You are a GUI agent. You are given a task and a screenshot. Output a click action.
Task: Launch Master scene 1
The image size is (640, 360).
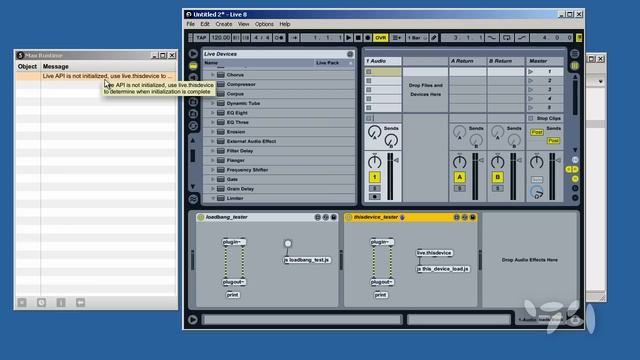(531, 71)
